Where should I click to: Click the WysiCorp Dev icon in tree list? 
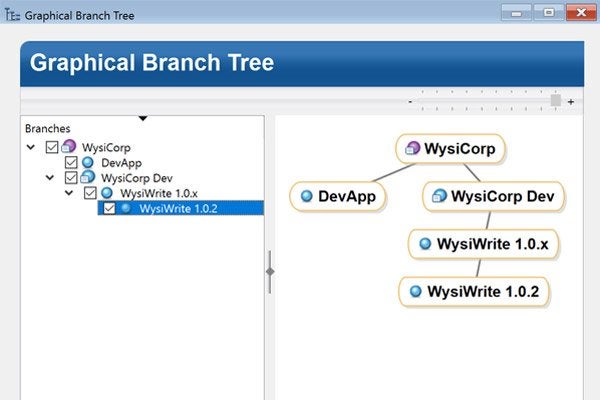[88, 177]
